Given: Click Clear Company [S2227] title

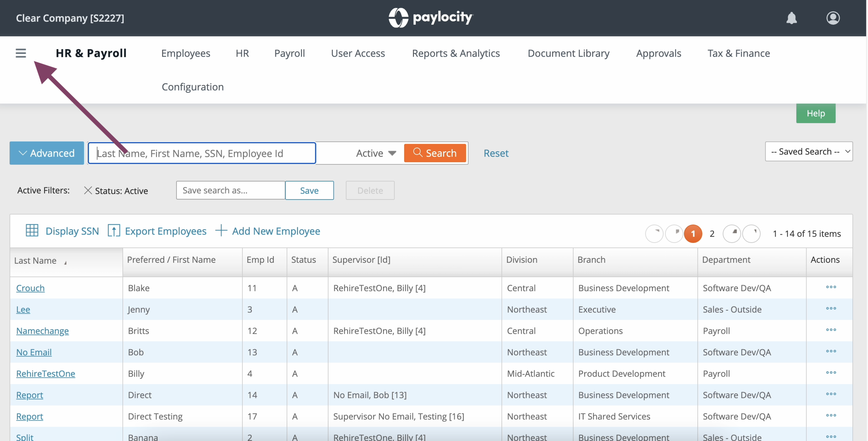Looking at the screenshot, I should click(70, 18).
